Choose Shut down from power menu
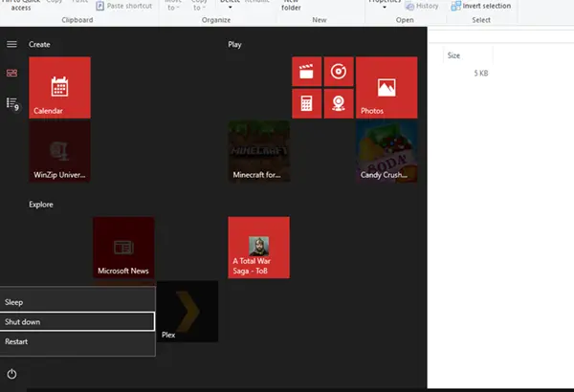The width and height of the screenshot is (574, 392). pyautogui.click(x=77, y=321)
